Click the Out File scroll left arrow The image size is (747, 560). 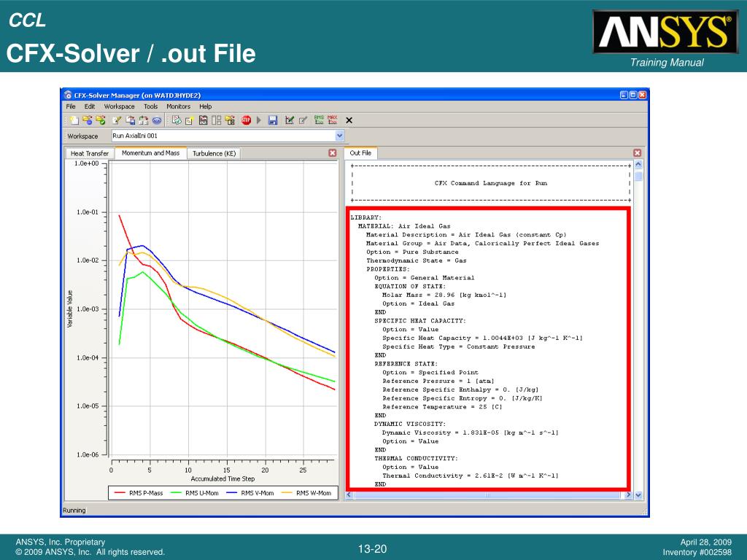(x=349, y=495)
